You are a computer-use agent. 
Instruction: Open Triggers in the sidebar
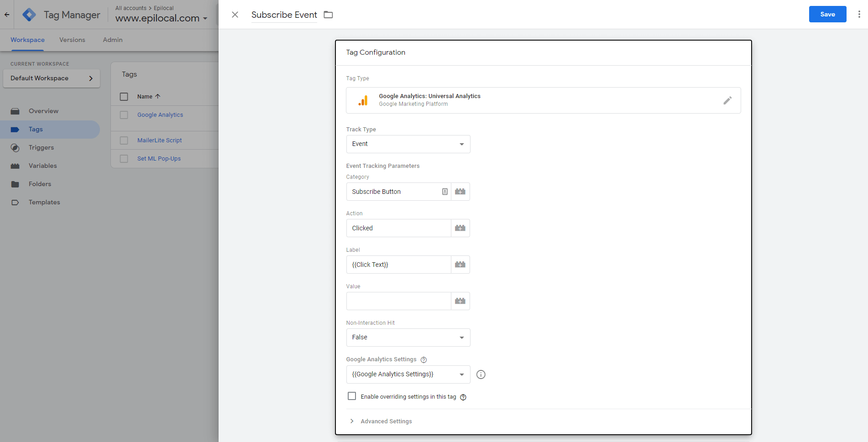pos(41,148)
